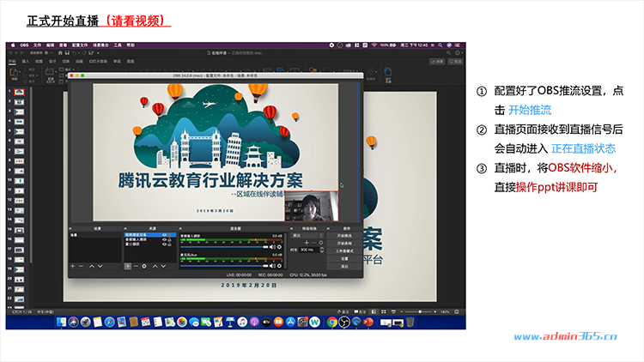Open PowerPoint quick access toolbar customize arrow
Screen dimensions: 644x362
(98, 53)
